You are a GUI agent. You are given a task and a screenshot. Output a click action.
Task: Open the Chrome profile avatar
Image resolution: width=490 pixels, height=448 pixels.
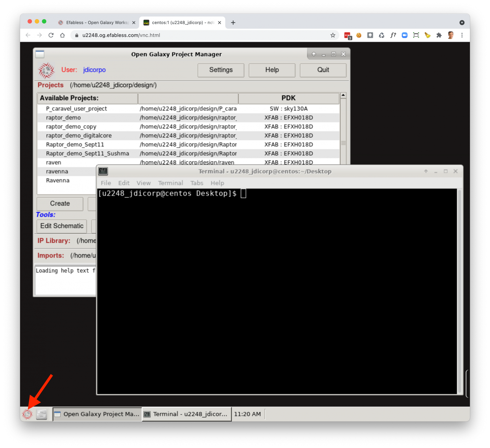(450, 35)
